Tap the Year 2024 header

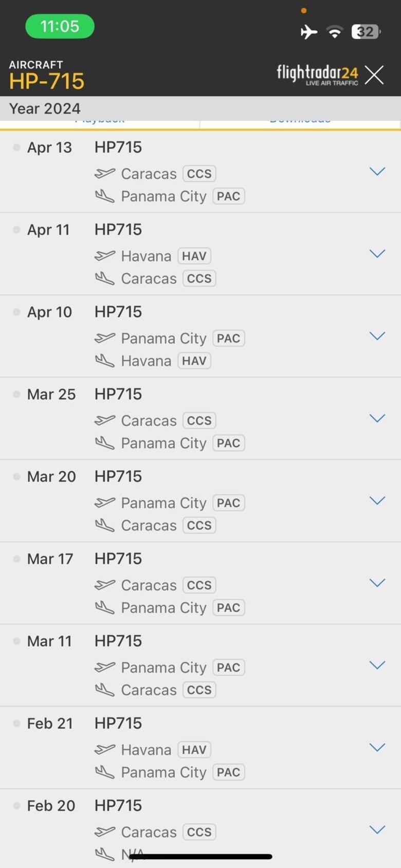45,108
